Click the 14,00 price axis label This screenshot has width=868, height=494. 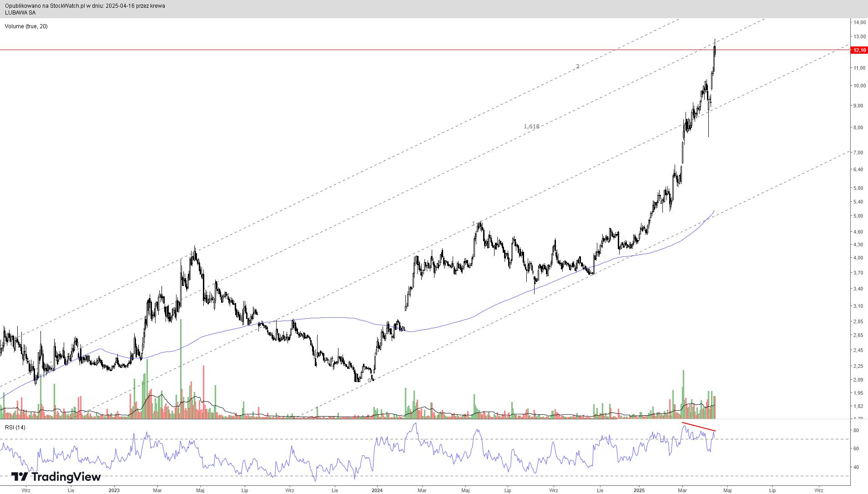859,22
